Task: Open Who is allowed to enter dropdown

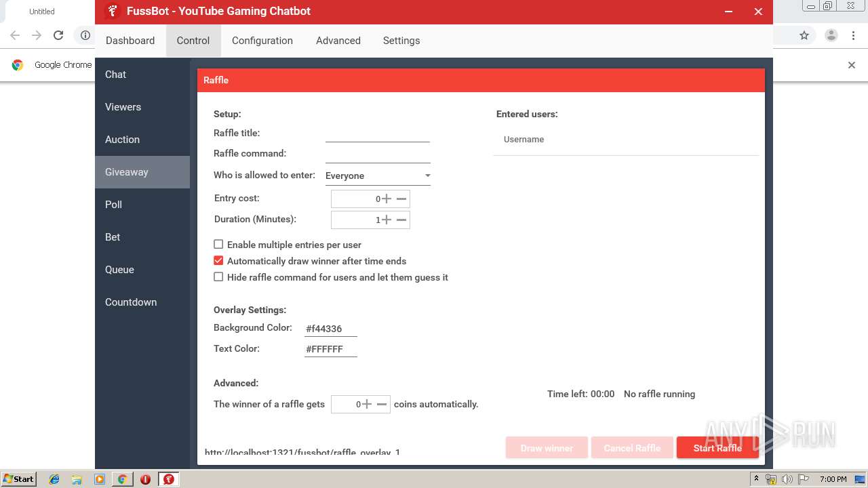Action: click(x=378, y=176)
